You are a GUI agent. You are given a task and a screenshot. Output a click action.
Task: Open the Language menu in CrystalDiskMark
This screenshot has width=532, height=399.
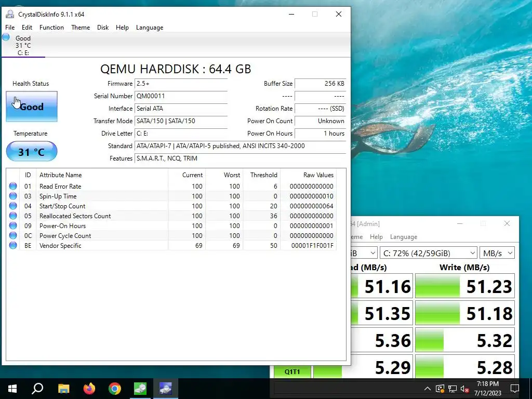[x=403, y=237]
